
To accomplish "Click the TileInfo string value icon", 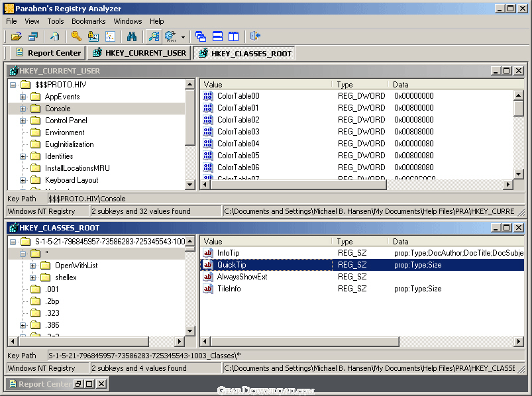I will coord(208,289).
